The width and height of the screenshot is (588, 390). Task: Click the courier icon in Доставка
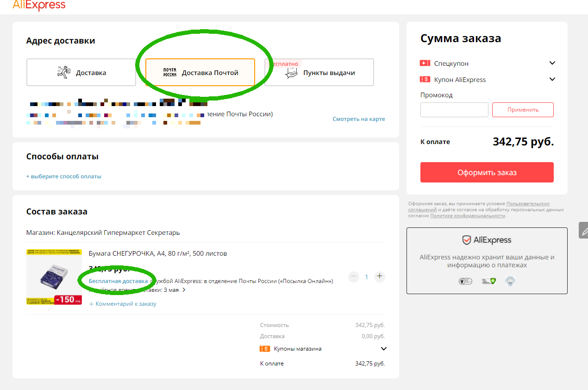64,72
